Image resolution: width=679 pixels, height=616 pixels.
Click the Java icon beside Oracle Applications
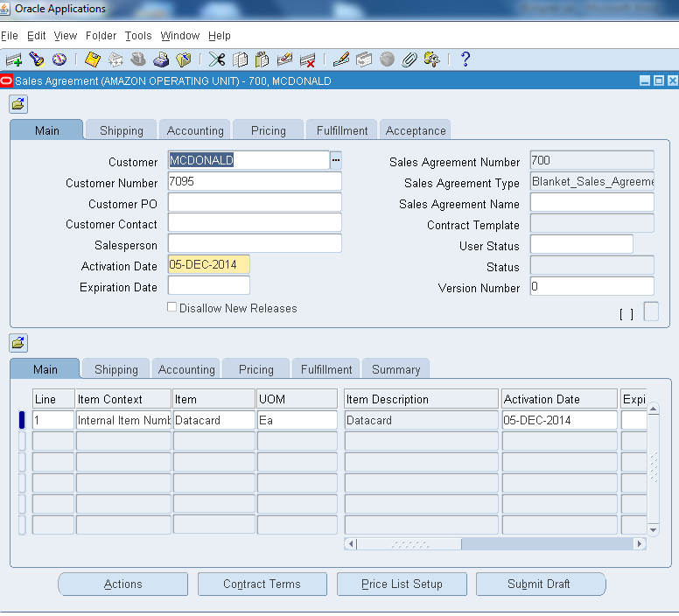pyautogui.click(x=4, y=8)
